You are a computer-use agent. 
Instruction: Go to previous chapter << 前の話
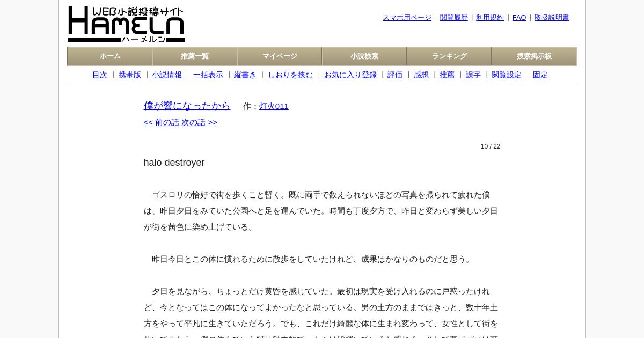click(162, 122)
